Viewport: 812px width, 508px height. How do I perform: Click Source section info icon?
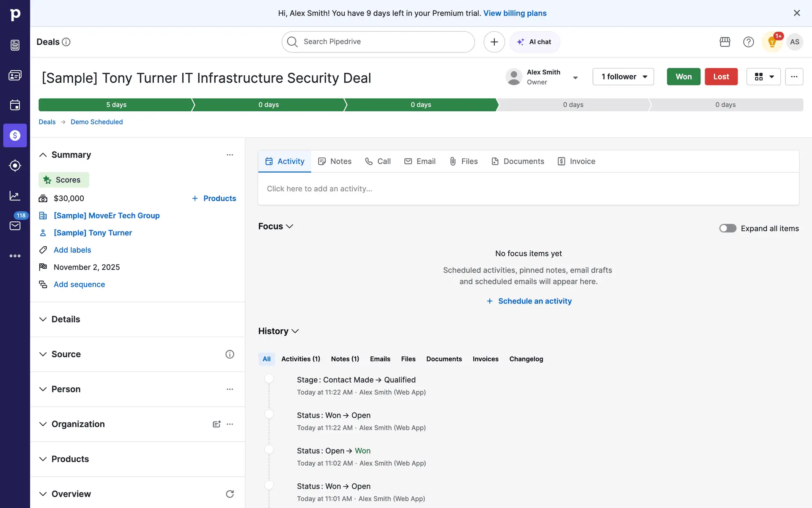[x=230, y=354]
